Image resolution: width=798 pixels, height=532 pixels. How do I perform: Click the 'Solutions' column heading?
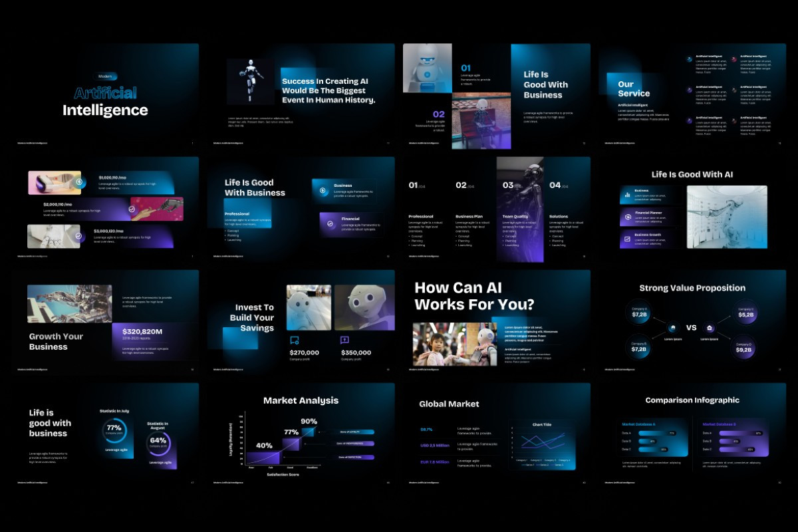(x=559, y=216)
